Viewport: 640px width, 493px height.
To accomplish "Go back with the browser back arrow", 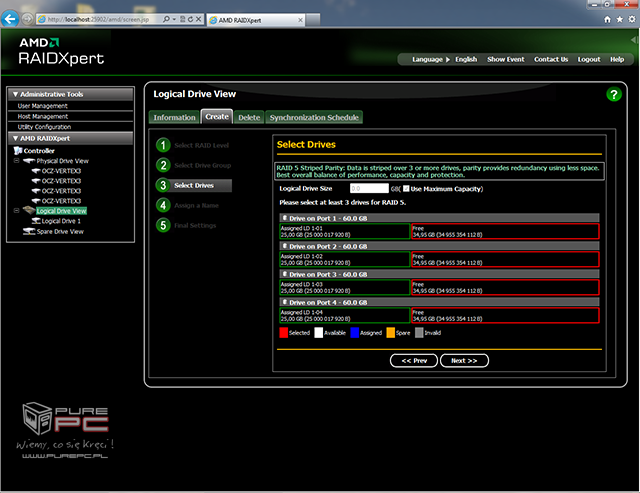I will 10,19.
